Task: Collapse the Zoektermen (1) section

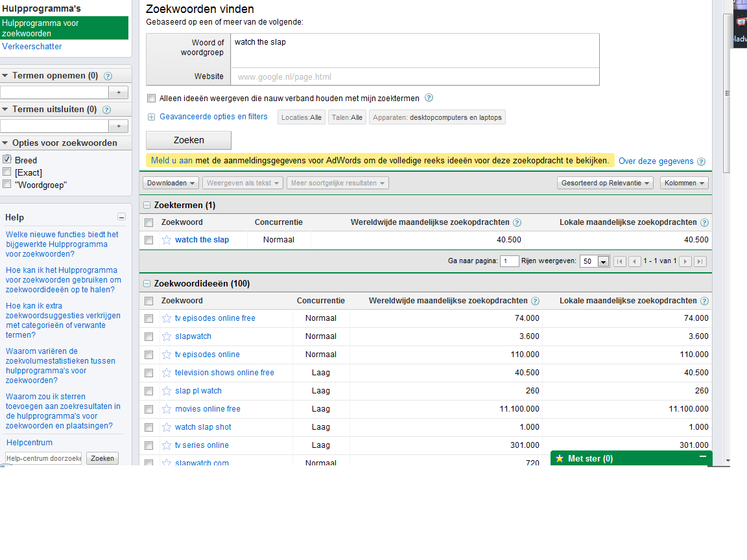Action: coord(147,205)
